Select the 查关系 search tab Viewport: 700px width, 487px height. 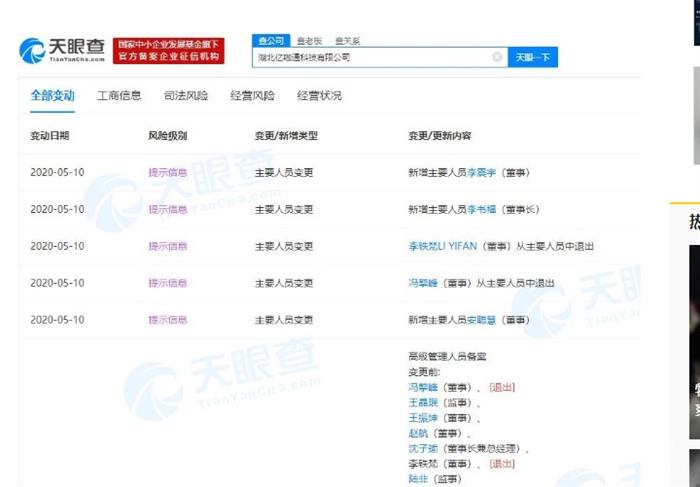[x=345, y=41]
